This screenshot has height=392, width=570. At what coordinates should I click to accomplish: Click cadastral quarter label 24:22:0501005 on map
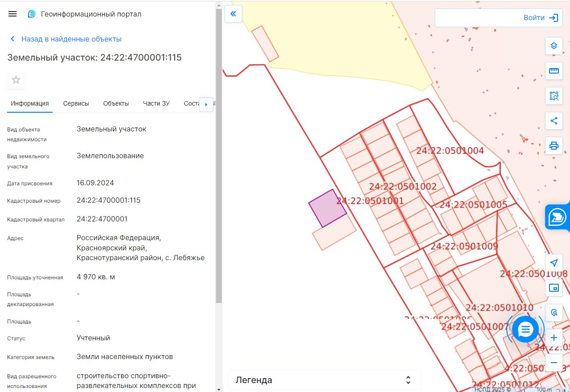[x=473, y=205]
